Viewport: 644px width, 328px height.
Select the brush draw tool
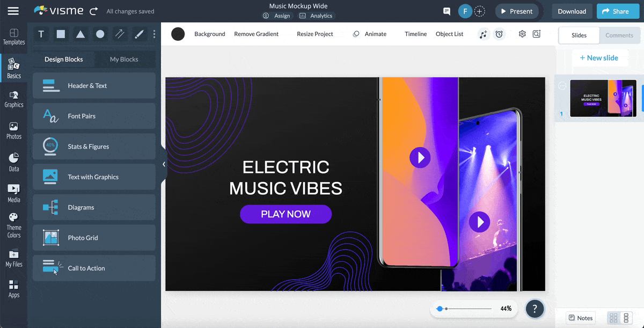(139, 34)
